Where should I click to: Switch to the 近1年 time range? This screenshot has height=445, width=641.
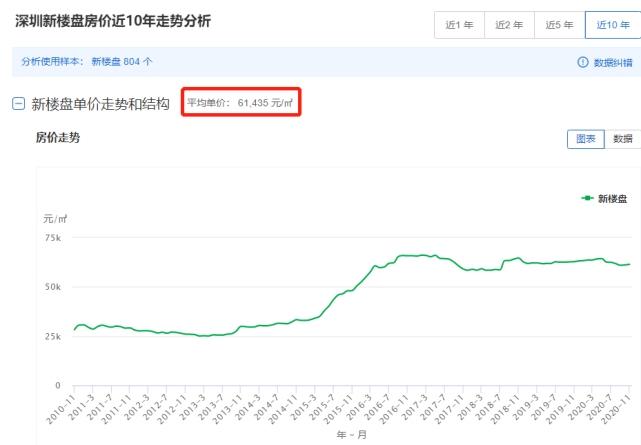click(x=459, y=25)
